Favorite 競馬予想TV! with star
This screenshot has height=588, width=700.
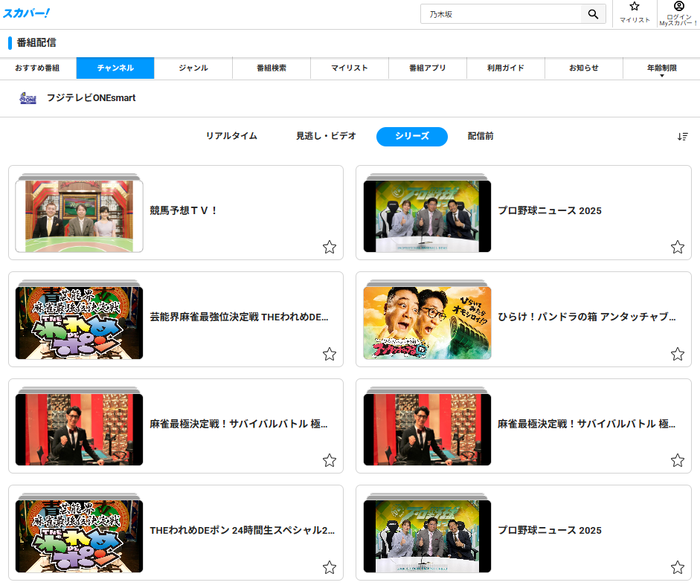[x=330, y=247]
